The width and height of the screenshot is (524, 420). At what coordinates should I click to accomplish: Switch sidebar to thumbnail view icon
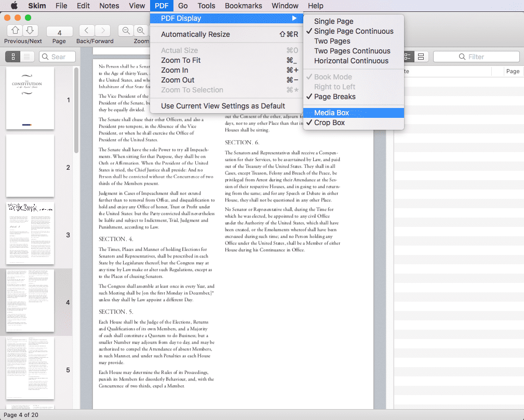click(13, 56)
